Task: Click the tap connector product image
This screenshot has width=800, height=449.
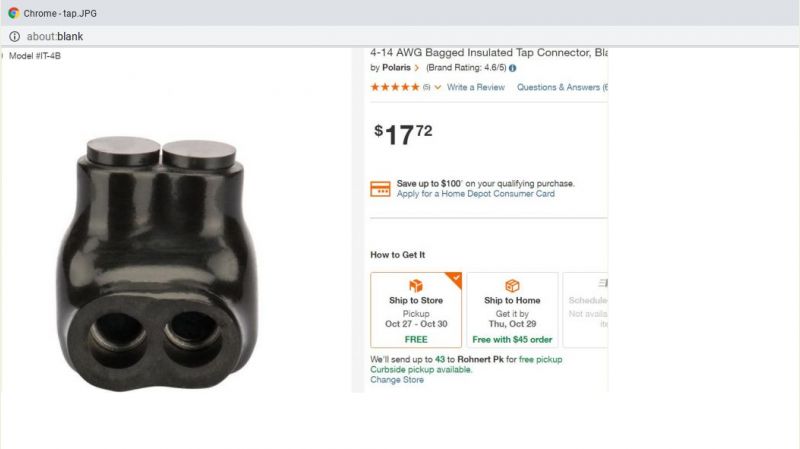Action: point(157,263)
